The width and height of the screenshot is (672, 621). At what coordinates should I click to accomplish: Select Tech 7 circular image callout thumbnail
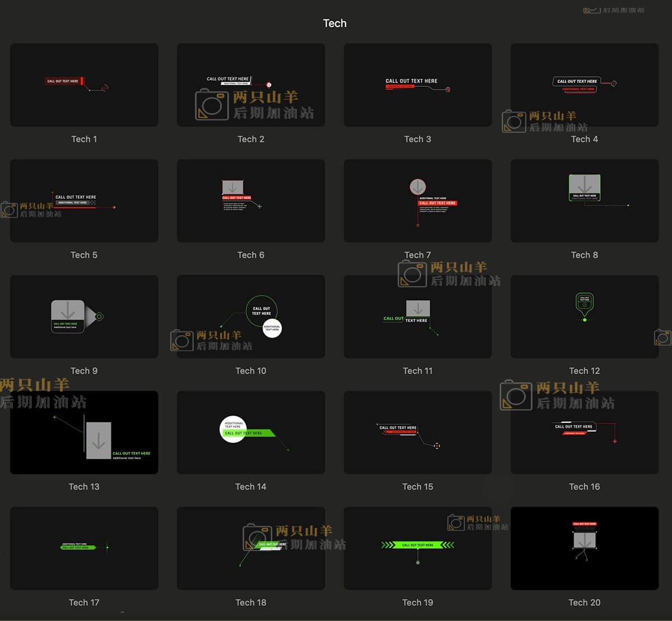tap(418, 201)
